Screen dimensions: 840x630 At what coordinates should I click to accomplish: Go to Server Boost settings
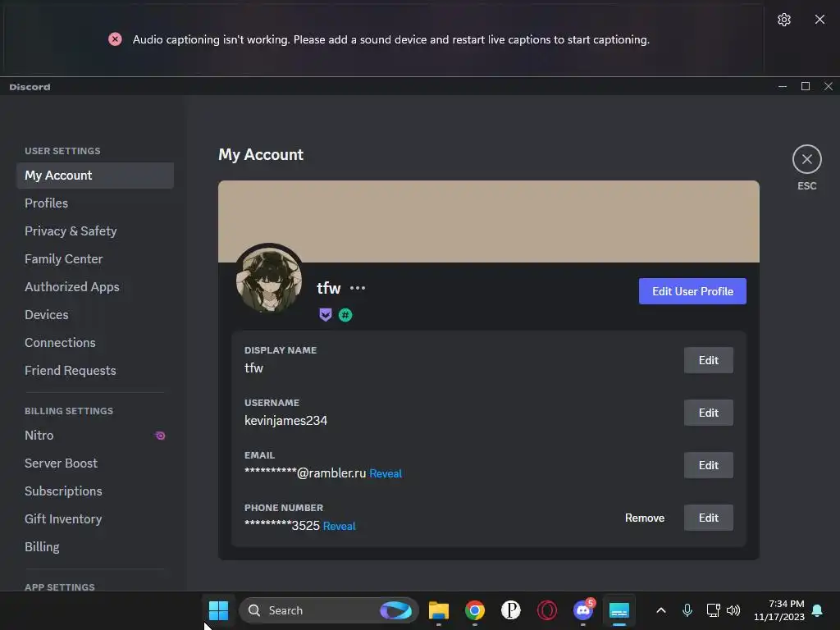coord(95,463)
